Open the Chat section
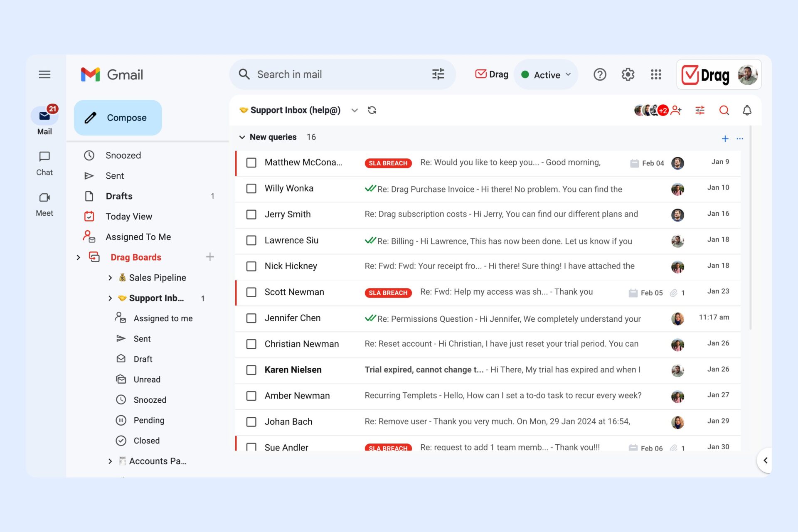798x532 pixels. pos(44,163)
